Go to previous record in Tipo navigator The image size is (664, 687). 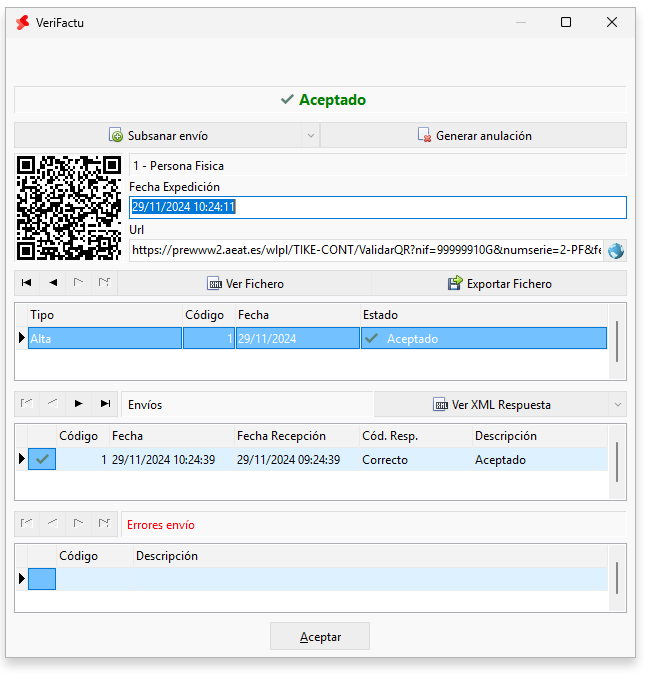point(53,284)
